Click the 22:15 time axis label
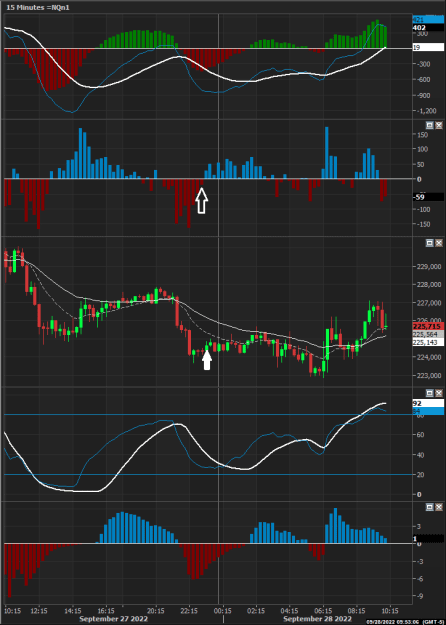This screenshot has width=446, height=625. [189, 611]
